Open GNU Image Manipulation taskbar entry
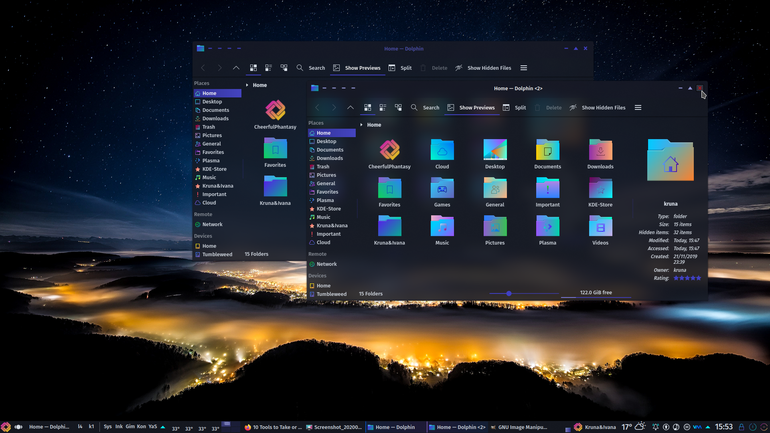The height and width of the screenshot is (433, 770). [518, 427]
